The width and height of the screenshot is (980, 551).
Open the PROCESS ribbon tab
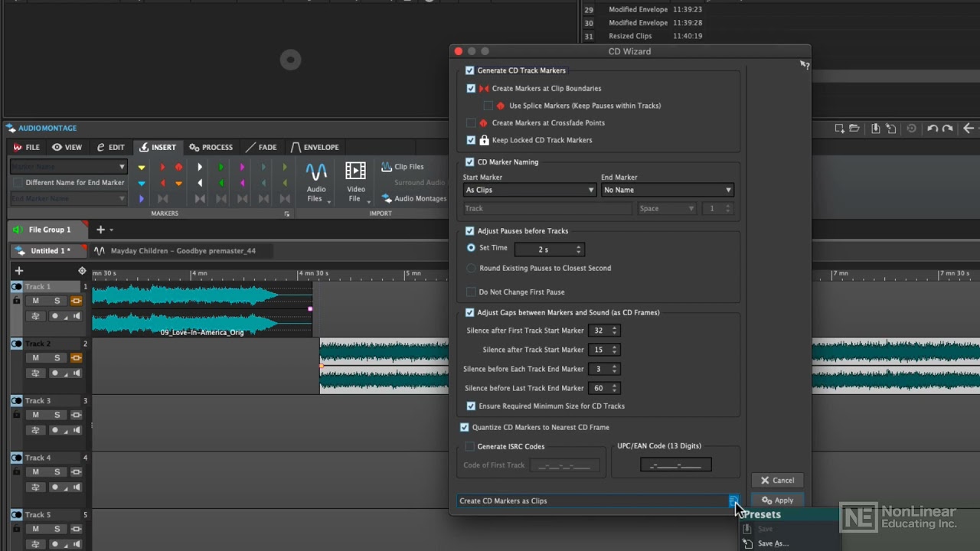(x=211, y=147)
